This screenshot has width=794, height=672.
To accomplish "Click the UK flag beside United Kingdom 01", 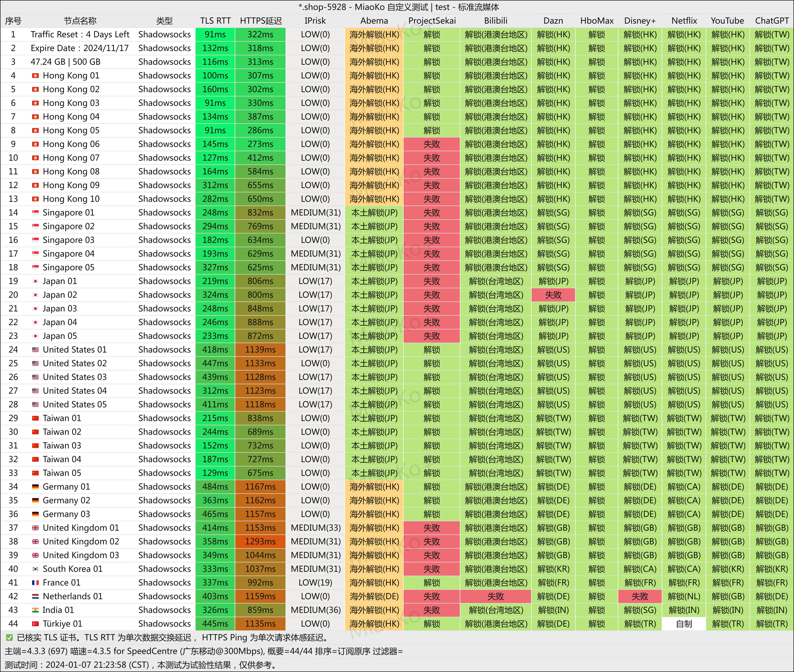I will coord(35,528).
